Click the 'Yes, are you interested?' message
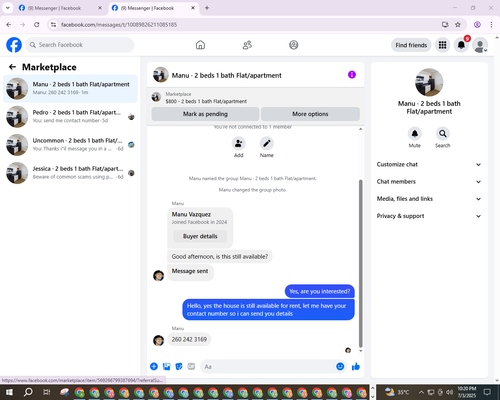Viewport: 500px width, 400px height. (320, 291)
